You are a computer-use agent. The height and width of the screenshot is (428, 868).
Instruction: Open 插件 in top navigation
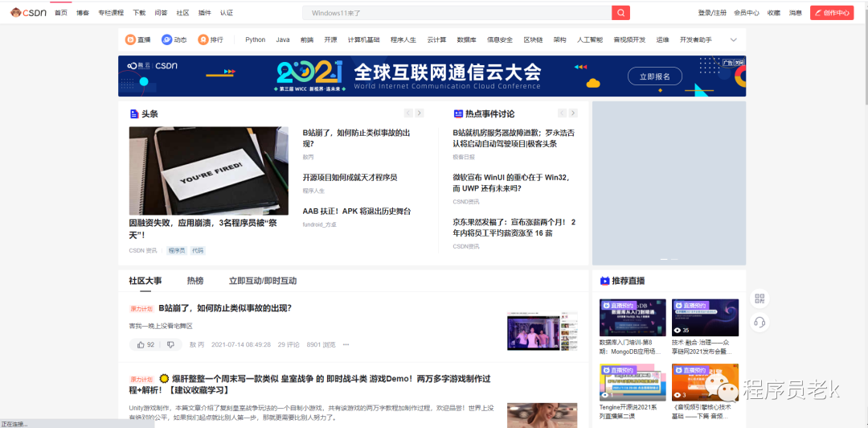[204, 13]
